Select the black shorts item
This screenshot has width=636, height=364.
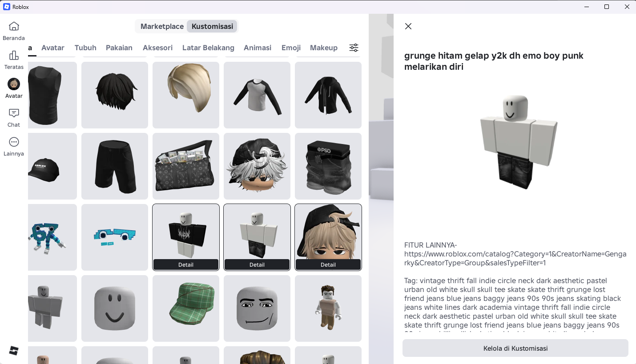pyautogui.click(x=115, y=166)
